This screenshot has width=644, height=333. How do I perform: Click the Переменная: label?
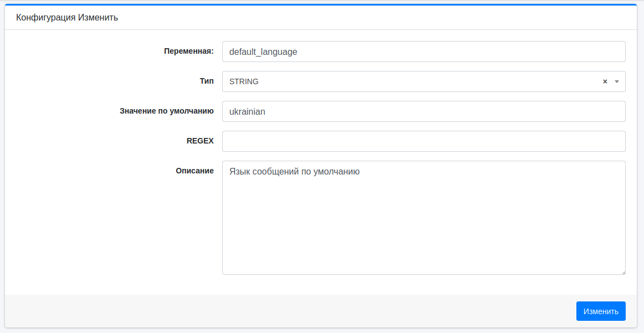click(188, 51)
